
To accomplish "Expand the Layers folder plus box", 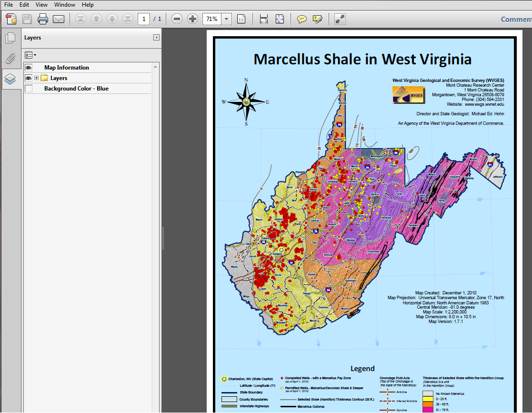I will pyautogui.click(x=36, y=78).
